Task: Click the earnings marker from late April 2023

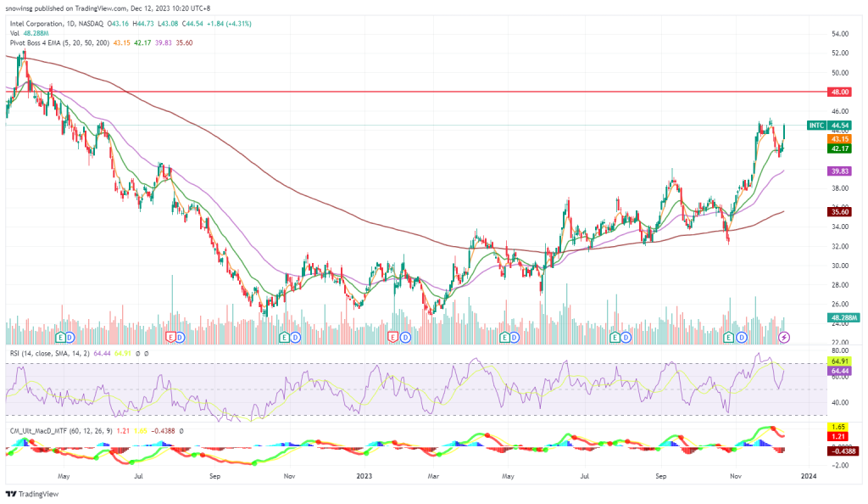Action: click(x=504, y=337)
